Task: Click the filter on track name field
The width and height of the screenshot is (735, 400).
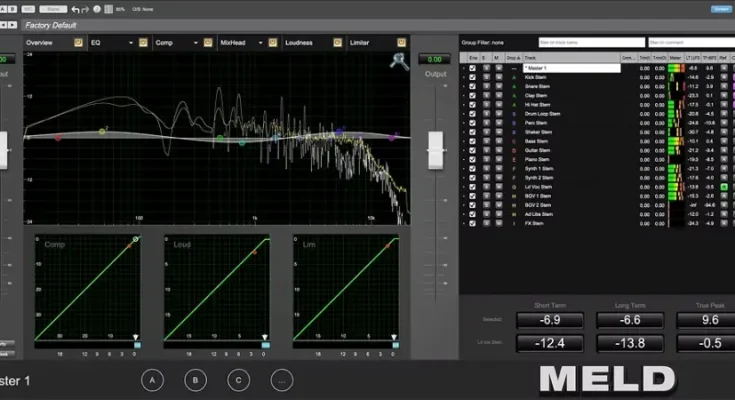Action: click(x=591, y=43)
